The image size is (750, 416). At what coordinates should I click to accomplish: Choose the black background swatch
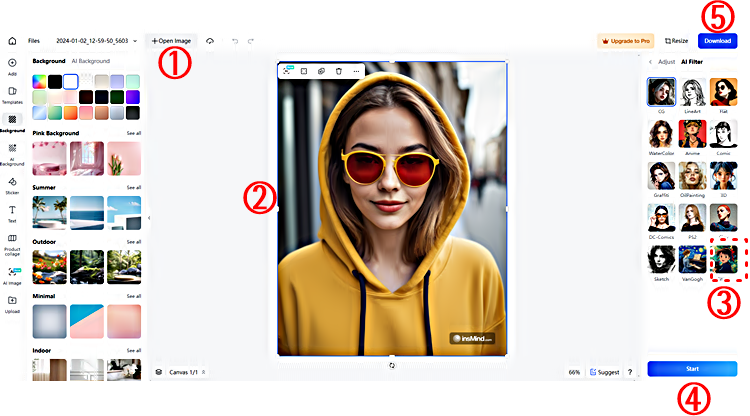(x=55, y=82)
